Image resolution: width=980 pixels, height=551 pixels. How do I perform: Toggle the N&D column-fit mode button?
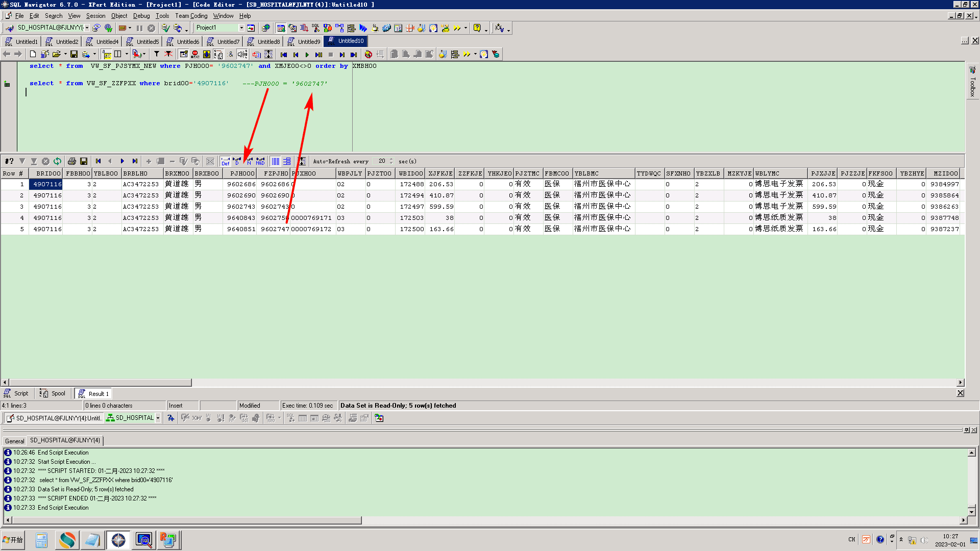tap(260, 161)
